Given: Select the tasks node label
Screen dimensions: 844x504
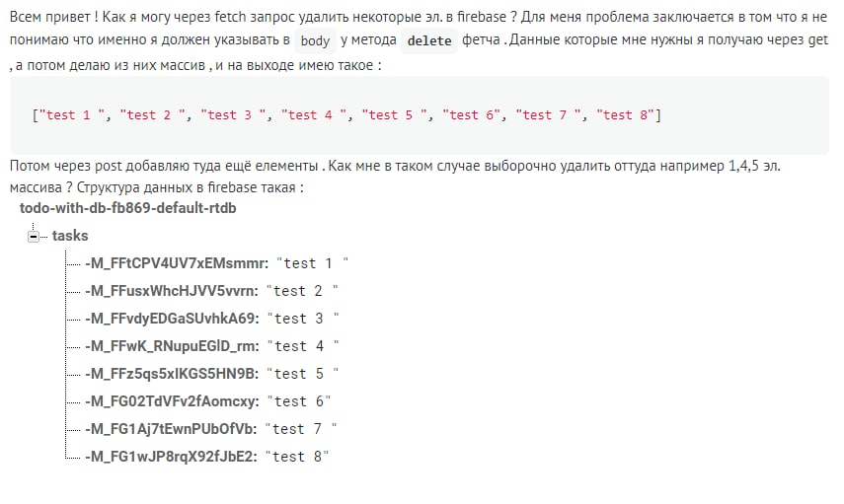Looking at the screenshot, I should 70,236.
